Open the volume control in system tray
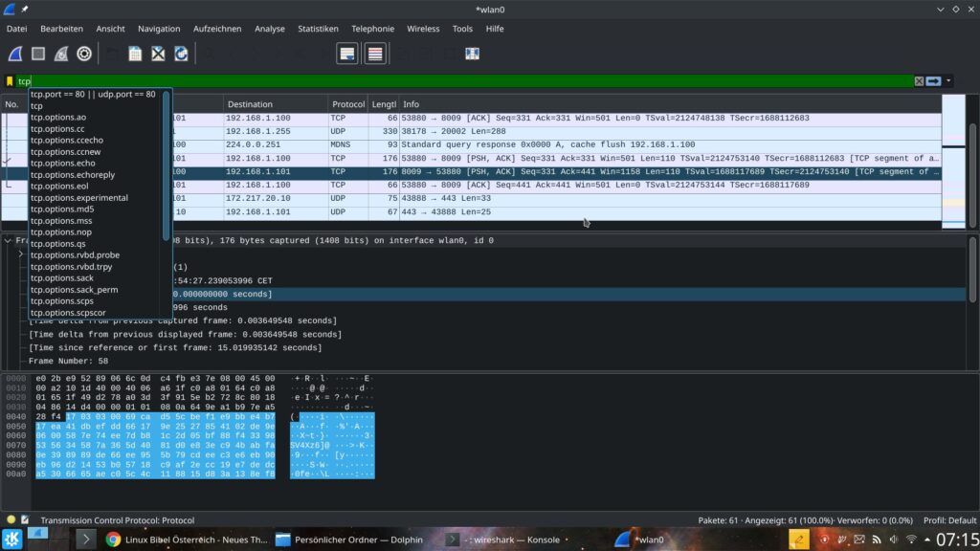980x551 pixels. [894, 540]
